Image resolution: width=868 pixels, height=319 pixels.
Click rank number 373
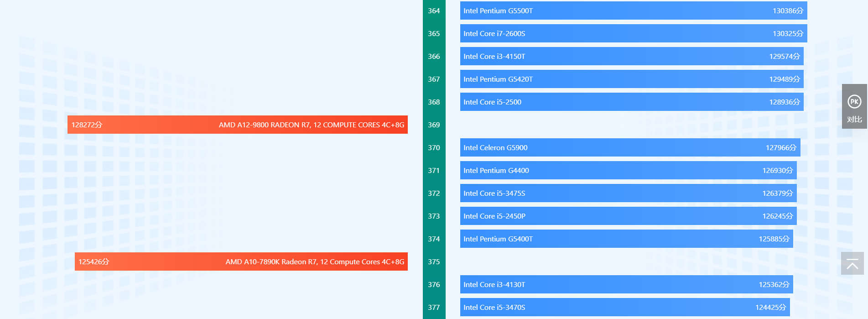[x=434, y=216]
